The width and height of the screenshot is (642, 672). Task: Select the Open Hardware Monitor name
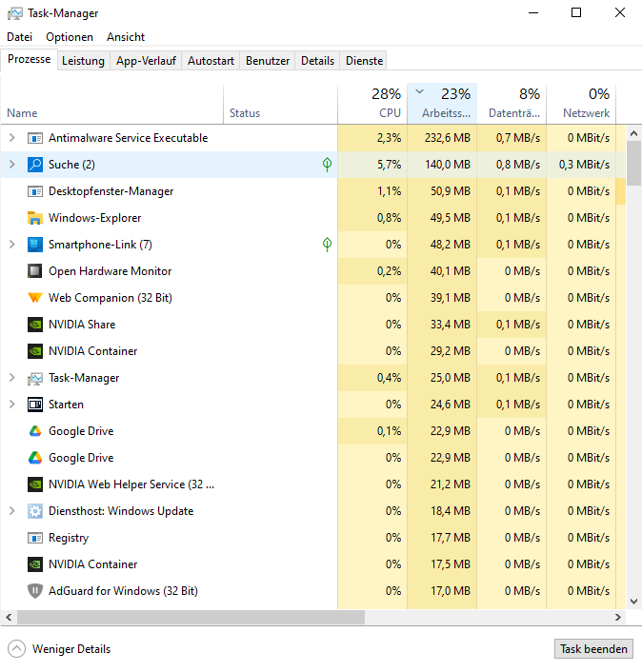tap(110, 271)
